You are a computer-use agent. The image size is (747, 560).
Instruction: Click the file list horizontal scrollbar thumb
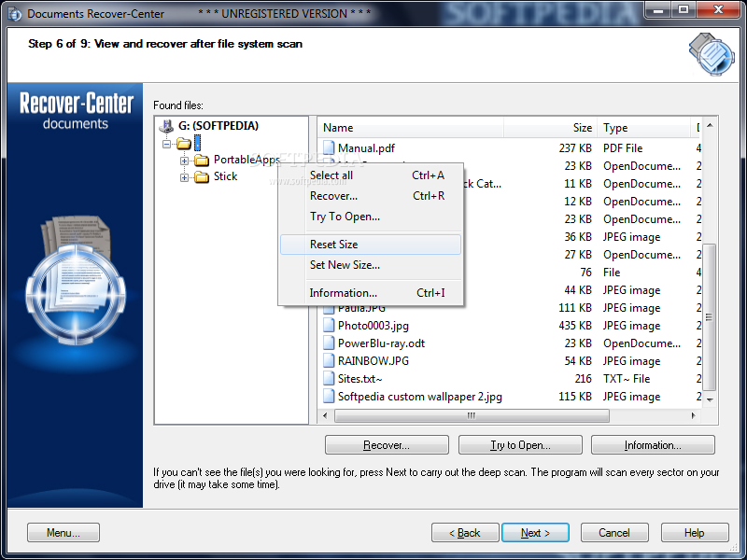coord(472,415)
